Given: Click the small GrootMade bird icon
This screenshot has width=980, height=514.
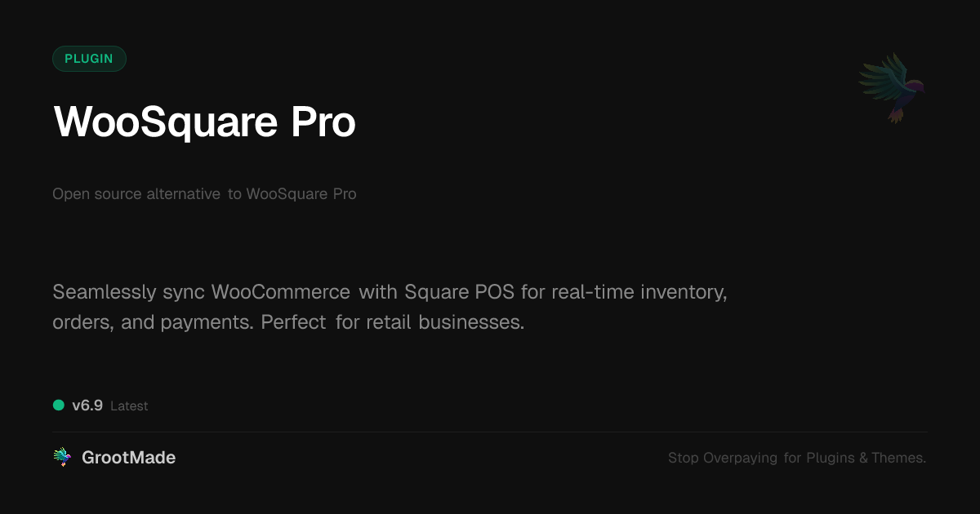Looking at the screenshot, I should (62, 458).
